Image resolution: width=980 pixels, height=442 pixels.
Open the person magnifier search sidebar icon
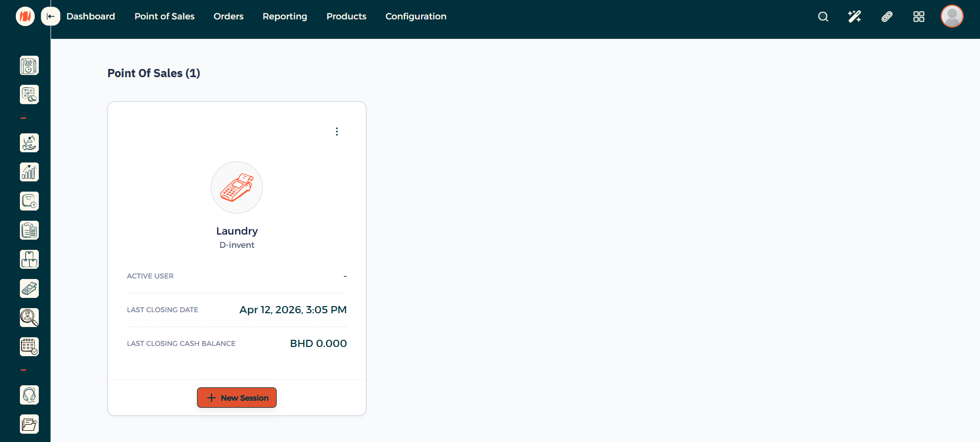coord(29,318)
